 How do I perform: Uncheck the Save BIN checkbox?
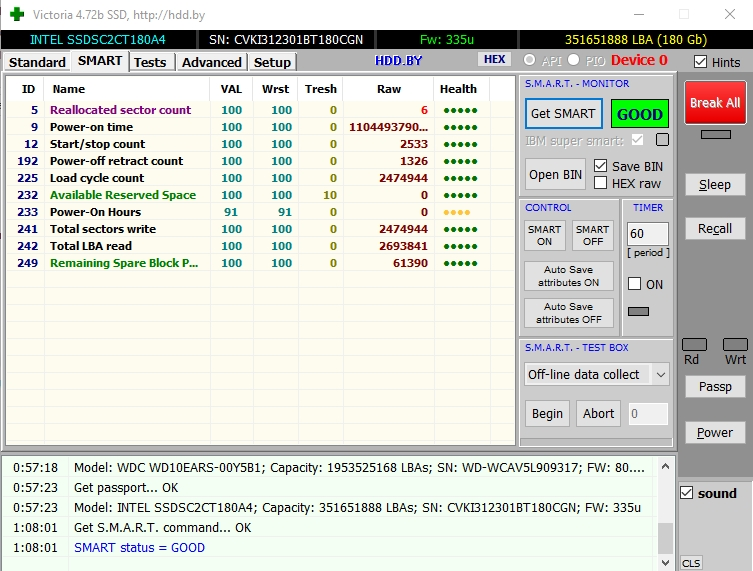(600, 166)
